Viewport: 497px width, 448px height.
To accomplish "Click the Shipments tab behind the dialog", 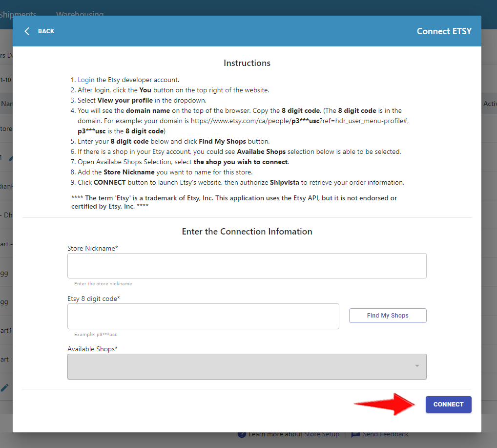I will [x=18, y=14].
